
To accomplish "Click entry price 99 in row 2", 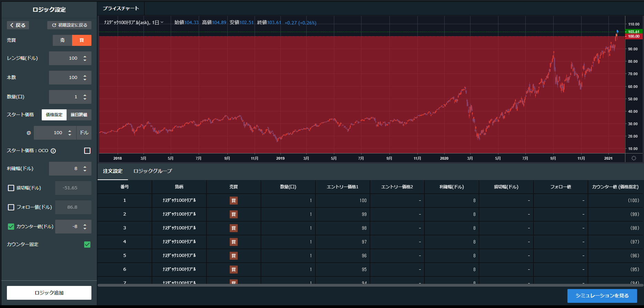I will click(364, 214).
